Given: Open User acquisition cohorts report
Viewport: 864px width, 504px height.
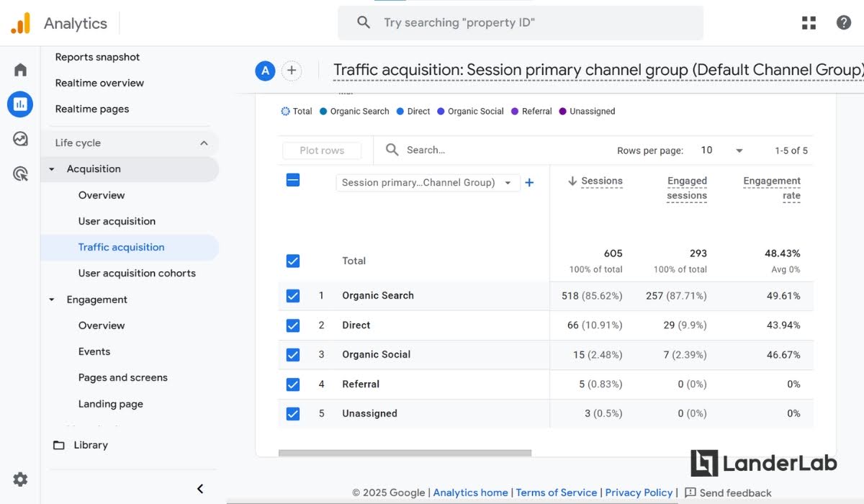Looking at the screenshot, I should 137,273.
